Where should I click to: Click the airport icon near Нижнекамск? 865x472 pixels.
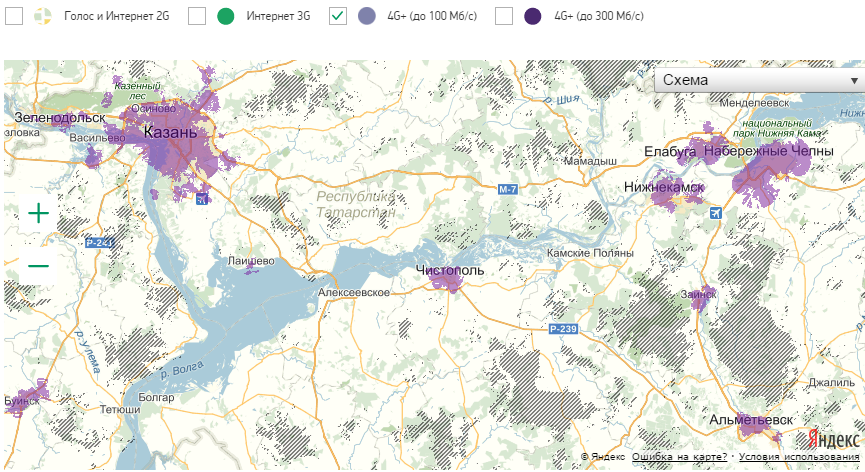(x=716, y=212)
